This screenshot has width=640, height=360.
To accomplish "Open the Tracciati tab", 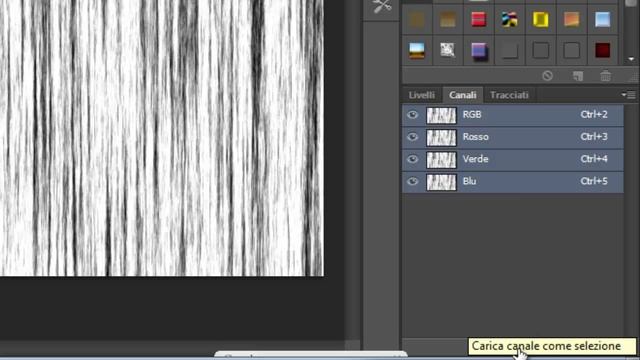I will [x=509, y=95].
